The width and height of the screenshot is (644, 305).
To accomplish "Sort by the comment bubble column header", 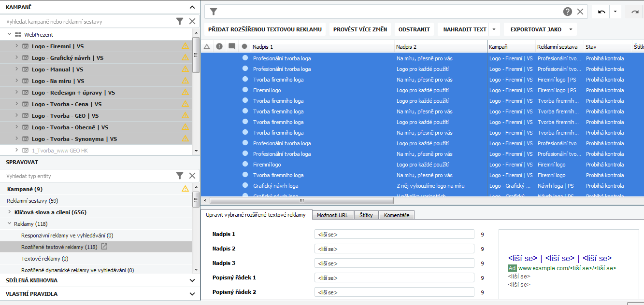I will click(232, 47).
